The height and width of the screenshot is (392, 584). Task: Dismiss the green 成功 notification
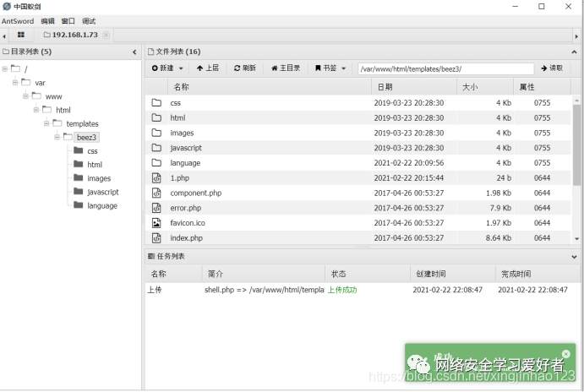(566, 354)
